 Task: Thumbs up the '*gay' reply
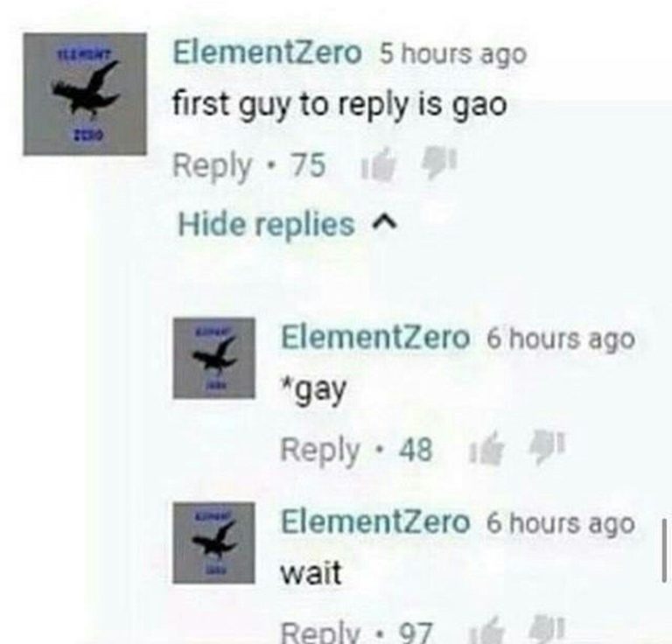click(x=487, y=449)
